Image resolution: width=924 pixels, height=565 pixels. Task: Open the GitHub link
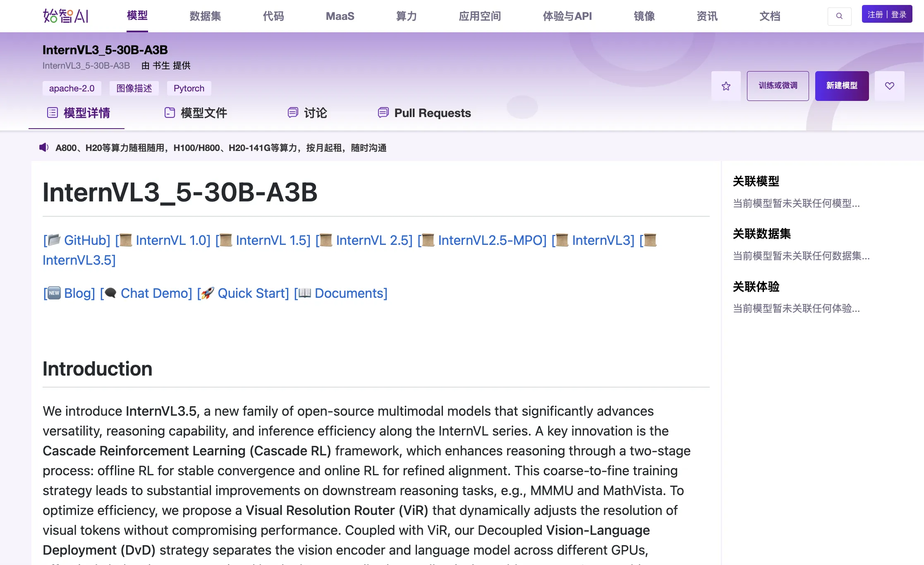pos(87,240)
